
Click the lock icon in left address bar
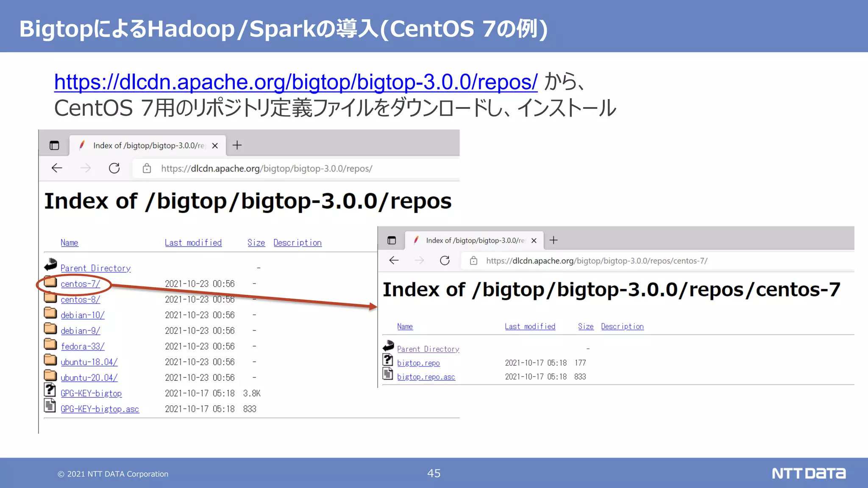147,168
